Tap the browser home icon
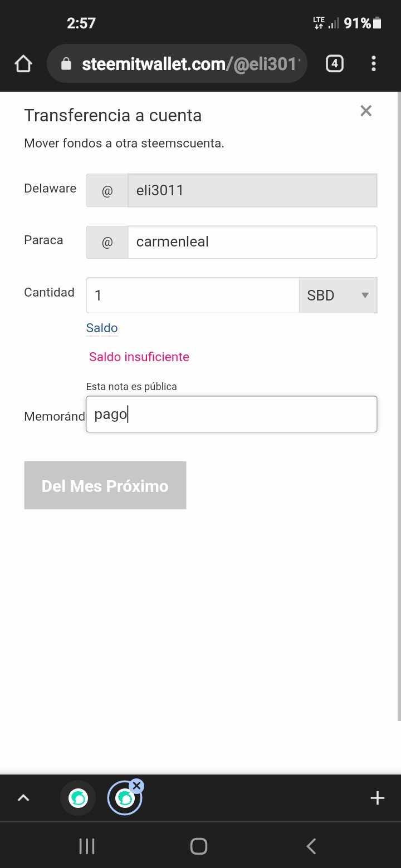This screenshot has width=401, height=868. [23, 64]
